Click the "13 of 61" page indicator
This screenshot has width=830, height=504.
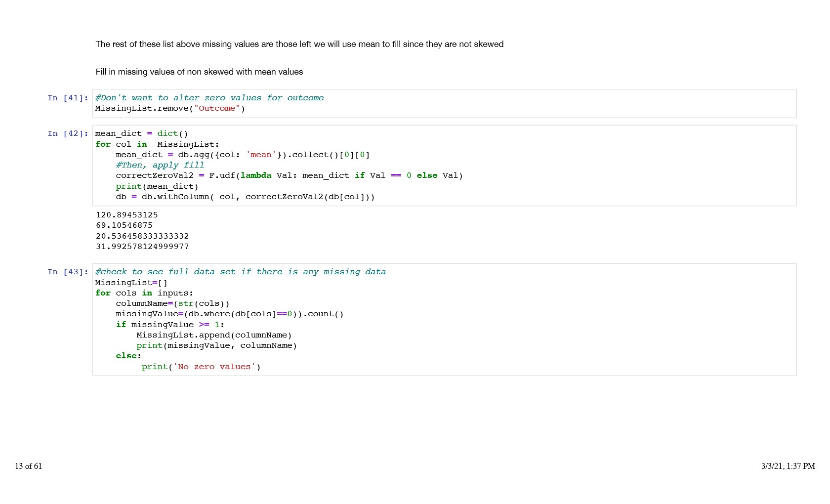29,466
